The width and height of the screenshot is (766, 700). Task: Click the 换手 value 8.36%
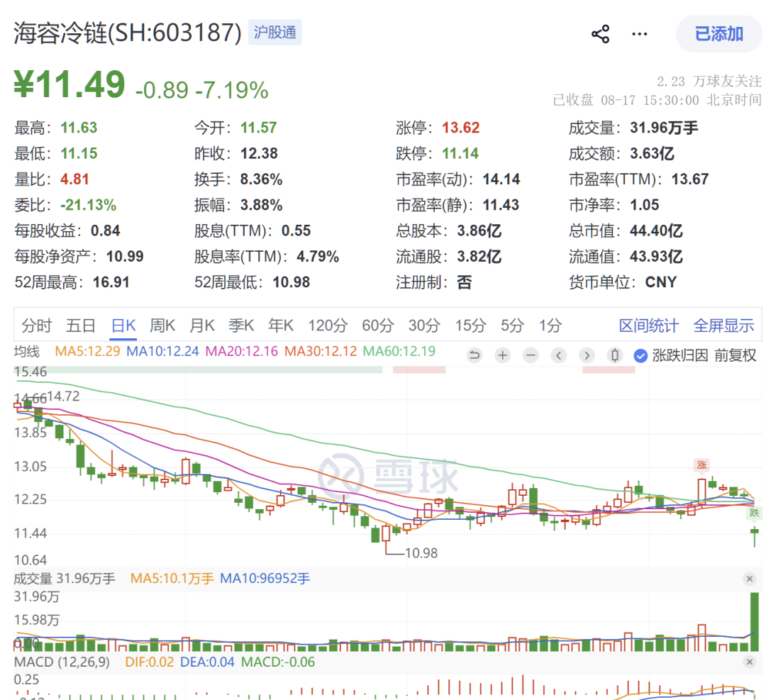click(261, 179)
